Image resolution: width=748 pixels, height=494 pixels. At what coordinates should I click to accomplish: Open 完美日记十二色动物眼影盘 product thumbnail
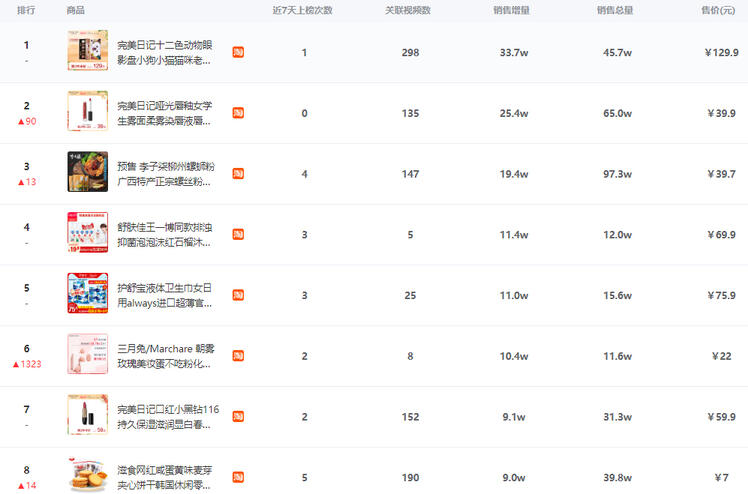pyautogui.click(x=87, y=51)
